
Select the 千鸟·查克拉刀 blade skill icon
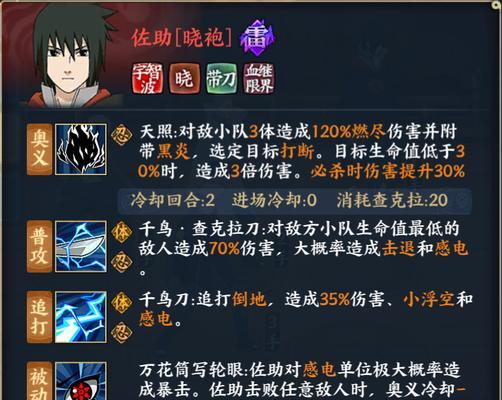[x=81, y=246]
